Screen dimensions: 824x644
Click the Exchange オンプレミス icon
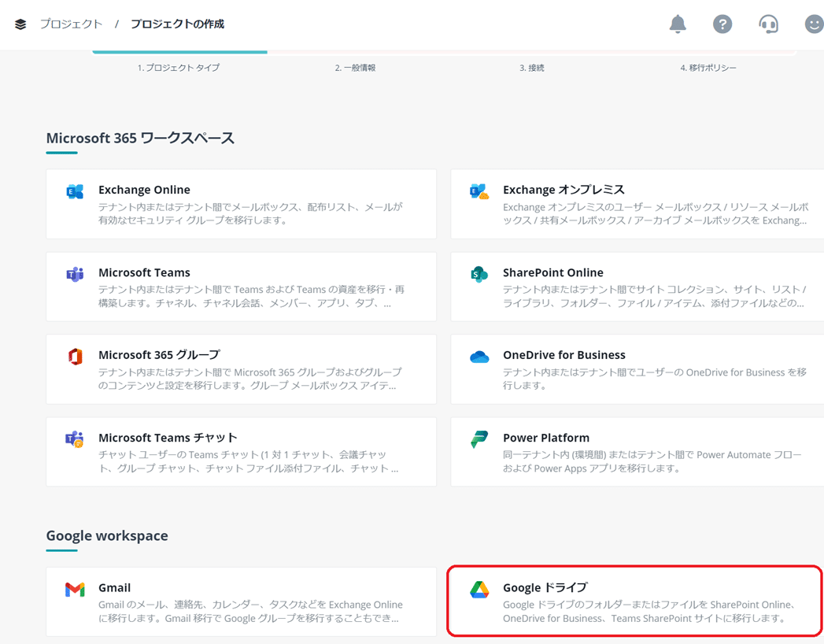click(x=479, y=191)
